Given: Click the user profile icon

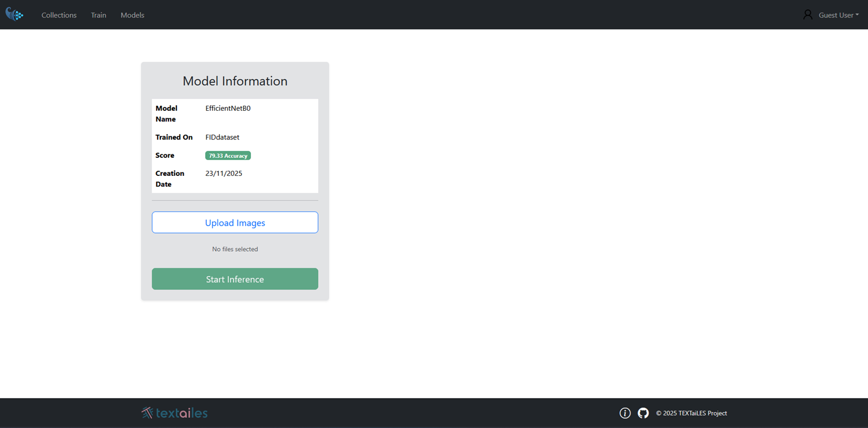Looking at the screenshot, I should (x=808, y=15).
